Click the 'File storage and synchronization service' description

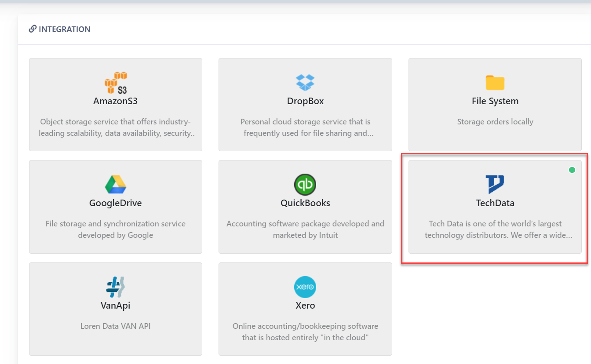pos(116,229)
